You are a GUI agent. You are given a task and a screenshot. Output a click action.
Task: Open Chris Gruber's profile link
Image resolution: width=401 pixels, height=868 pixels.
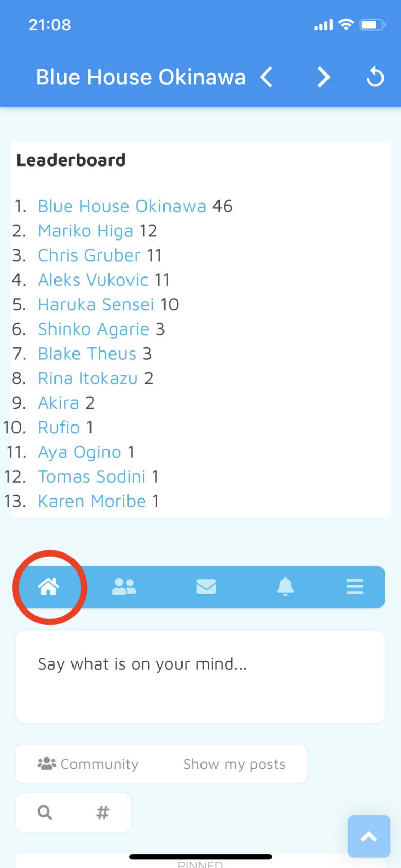tap(89, 255)
